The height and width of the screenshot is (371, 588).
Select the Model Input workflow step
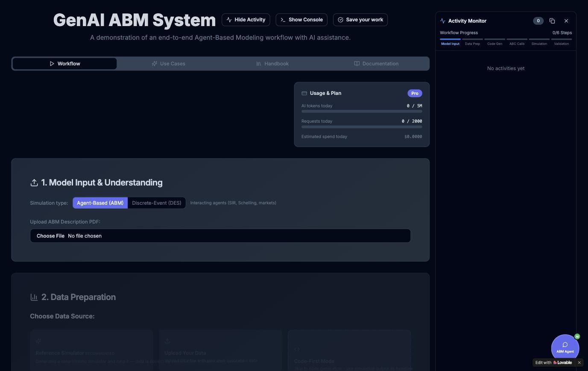pyautogui.click(x=450, y=42)
